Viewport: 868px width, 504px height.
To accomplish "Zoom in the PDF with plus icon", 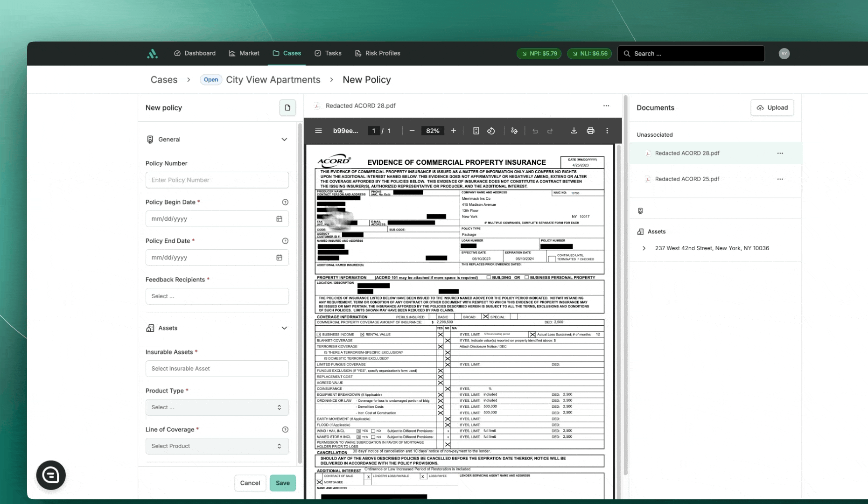I will 453,131.
